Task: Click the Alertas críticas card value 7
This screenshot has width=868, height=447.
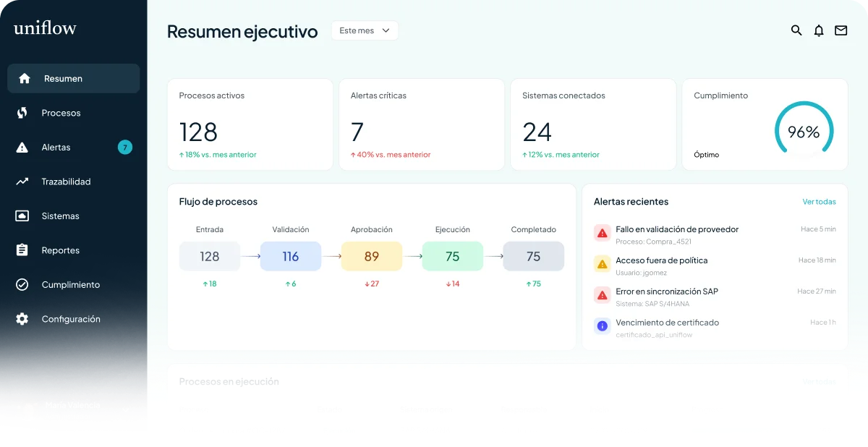Action: click(x=357, y=132)
